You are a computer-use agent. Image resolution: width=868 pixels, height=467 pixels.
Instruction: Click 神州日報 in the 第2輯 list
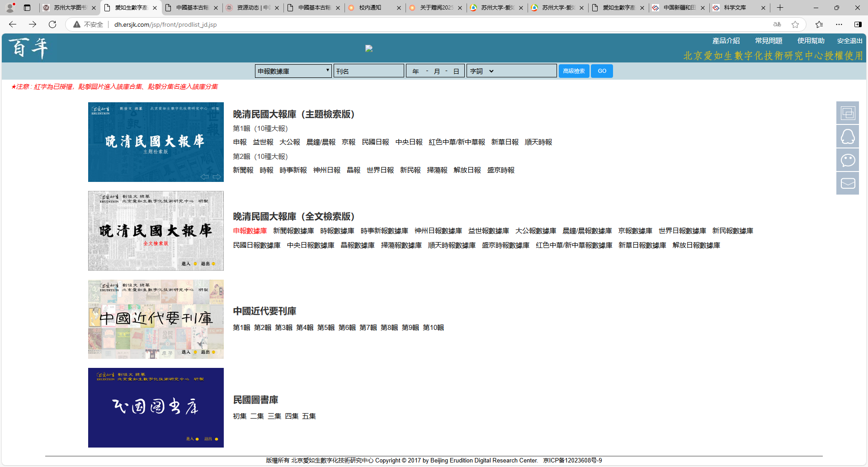(x=327, y=170)
